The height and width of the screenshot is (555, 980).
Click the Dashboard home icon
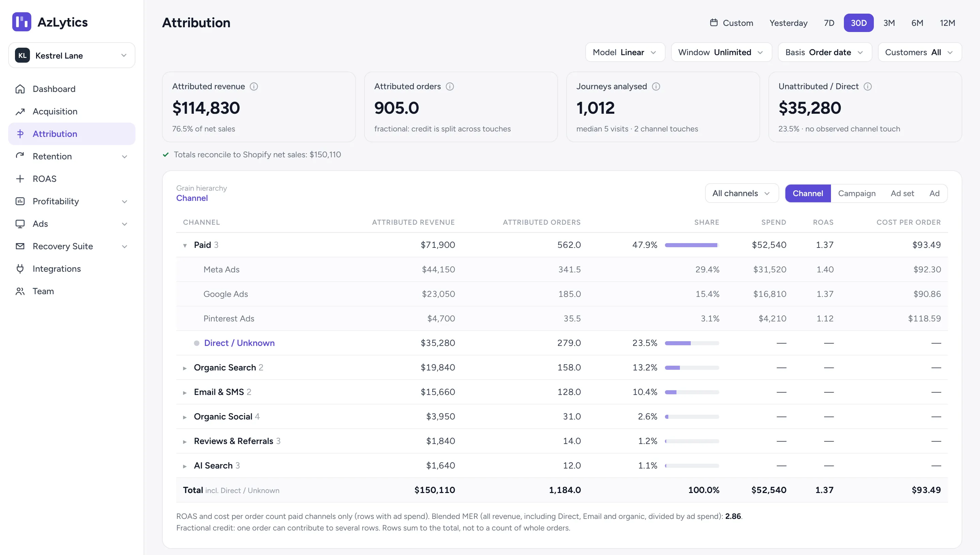[x=20, y=89]
